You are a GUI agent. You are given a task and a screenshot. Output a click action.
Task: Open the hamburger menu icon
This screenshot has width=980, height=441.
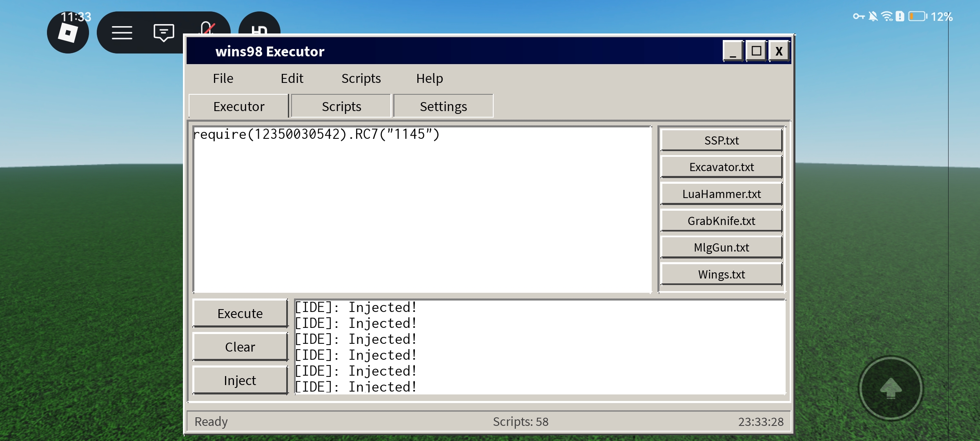coord(122,33)
